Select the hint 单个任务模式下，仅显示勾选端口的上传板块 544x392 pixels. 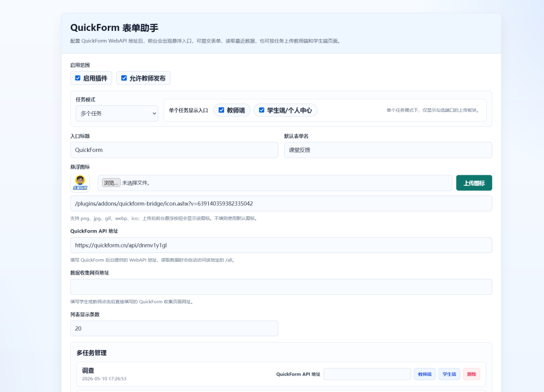pyautogui.click(x=433, y=110)
